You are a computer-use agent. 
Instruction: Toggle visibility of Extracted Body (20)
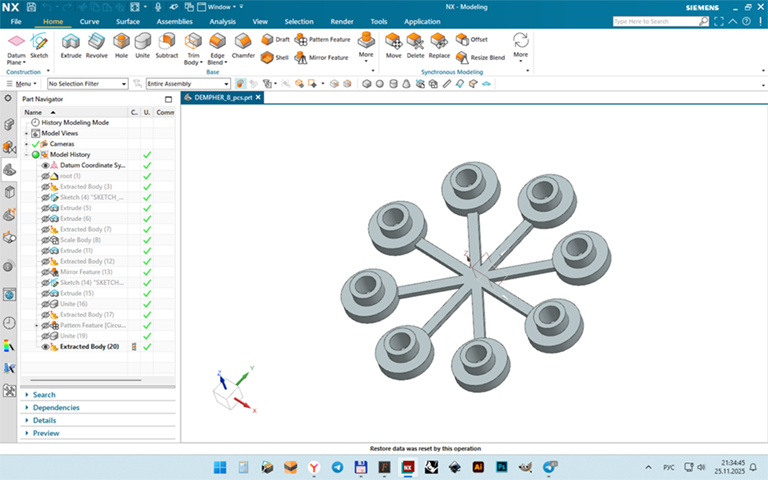46,347
